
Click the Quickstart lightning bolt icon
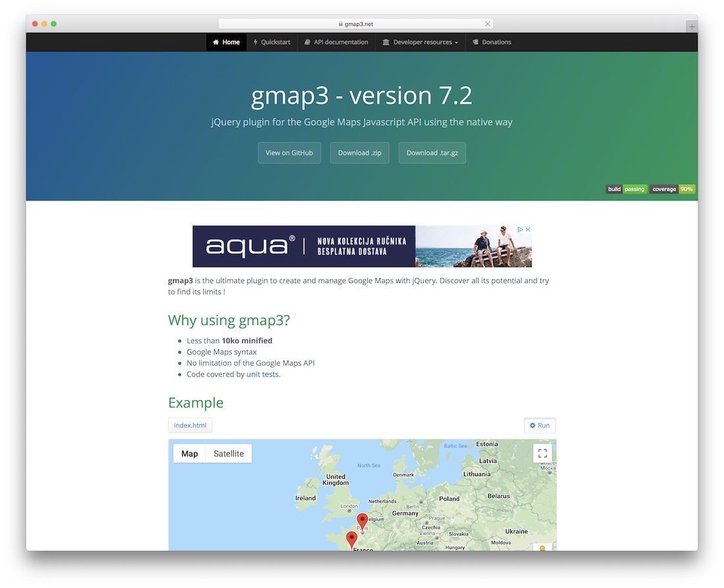[x=255, y=42]
